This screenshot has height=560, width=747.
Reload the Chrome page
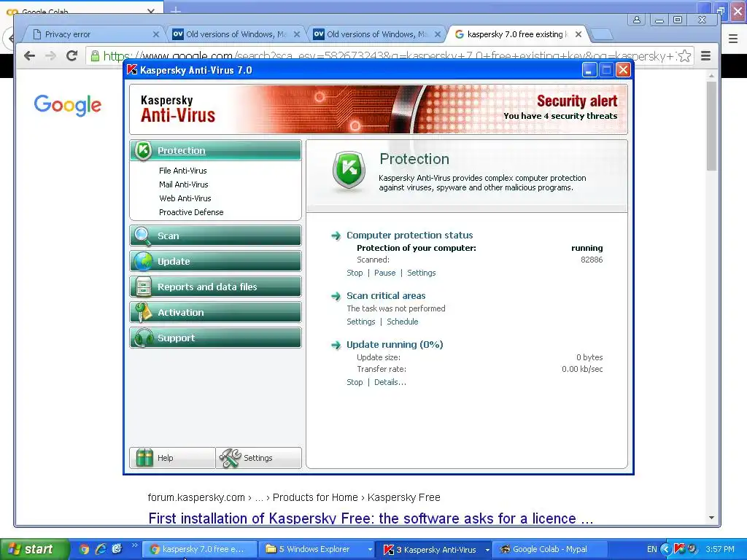pos(72,55)
